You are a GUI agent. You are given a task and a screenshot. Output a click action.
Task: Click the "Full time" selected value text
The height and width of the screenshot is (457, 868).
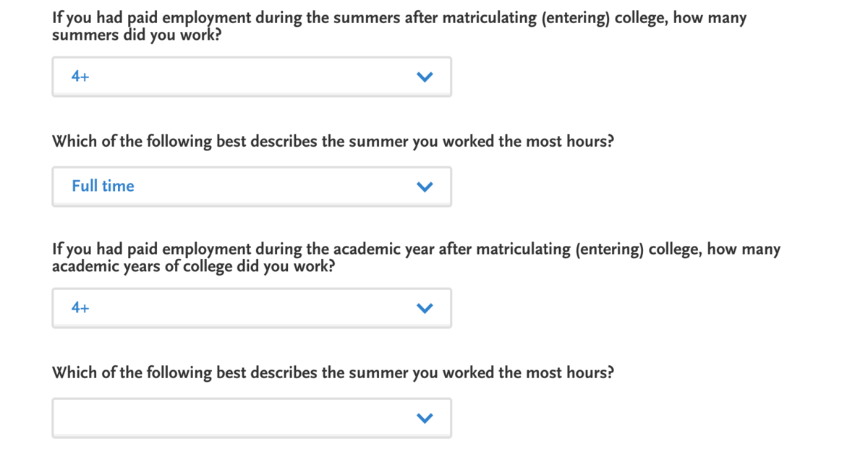[103, 186]
